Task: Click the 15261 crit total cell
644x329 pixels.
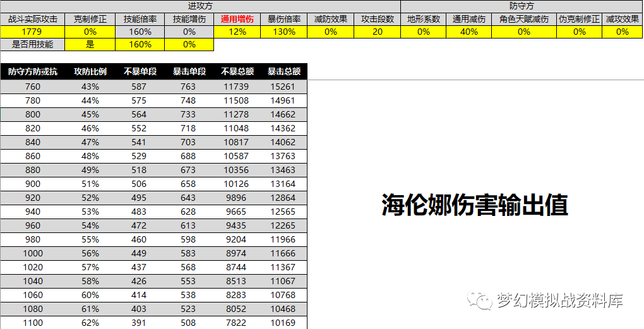Action: tap(284, 87)
